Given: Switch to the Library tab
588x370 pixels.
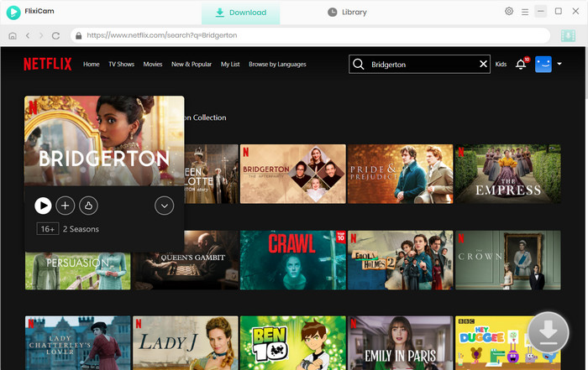Looking at the screenshot, I should 347,13.
